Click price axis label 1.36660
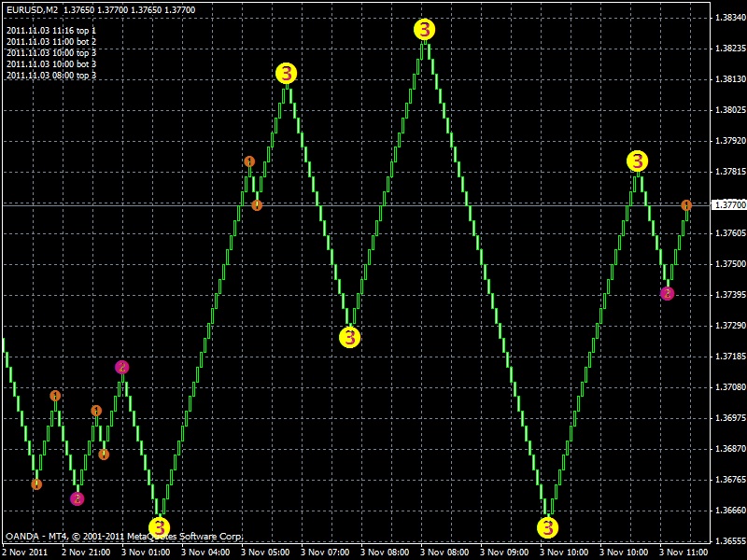This screenshot has width=747, height=560. tap(730, 511)
